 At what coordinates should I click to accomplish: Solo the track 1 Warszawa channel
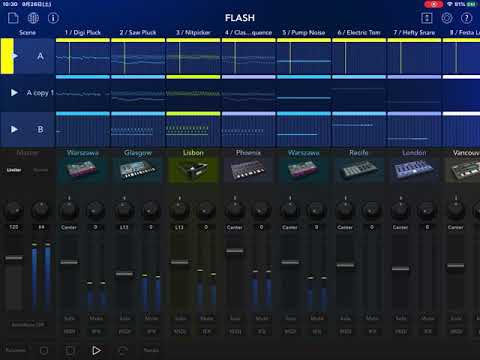coord(69,318)
